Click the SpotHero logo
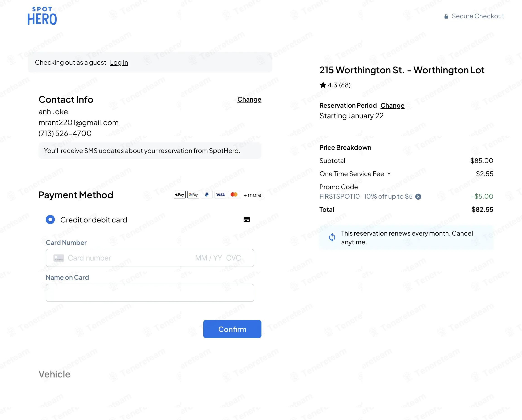 click(x=42, y=16)
